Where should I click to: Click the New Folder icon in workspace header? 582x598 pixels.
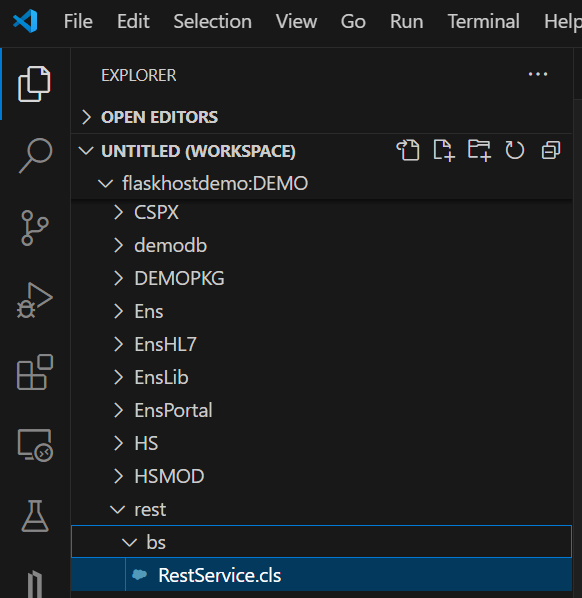(x=479, y=150)
